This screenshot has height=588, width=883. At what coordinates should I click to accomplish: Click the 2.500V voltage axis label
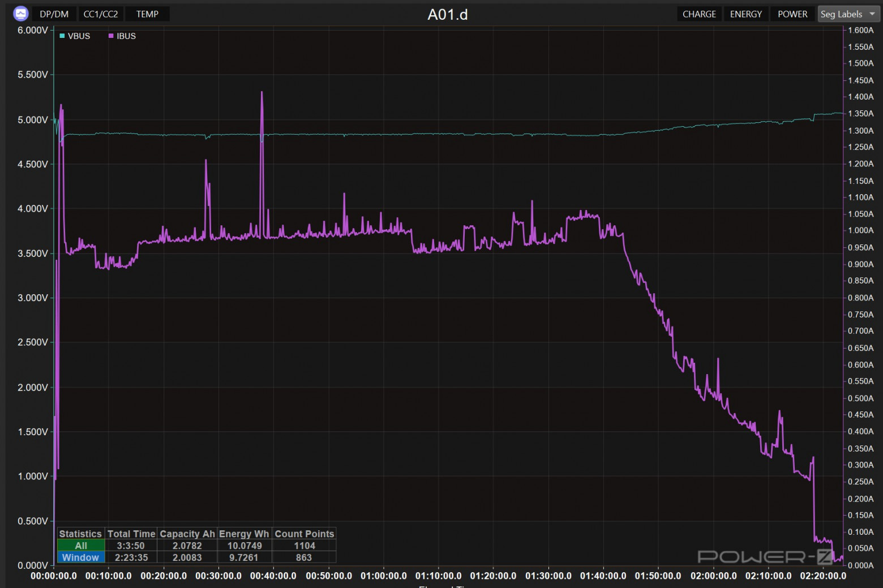(x=33, y=342)
